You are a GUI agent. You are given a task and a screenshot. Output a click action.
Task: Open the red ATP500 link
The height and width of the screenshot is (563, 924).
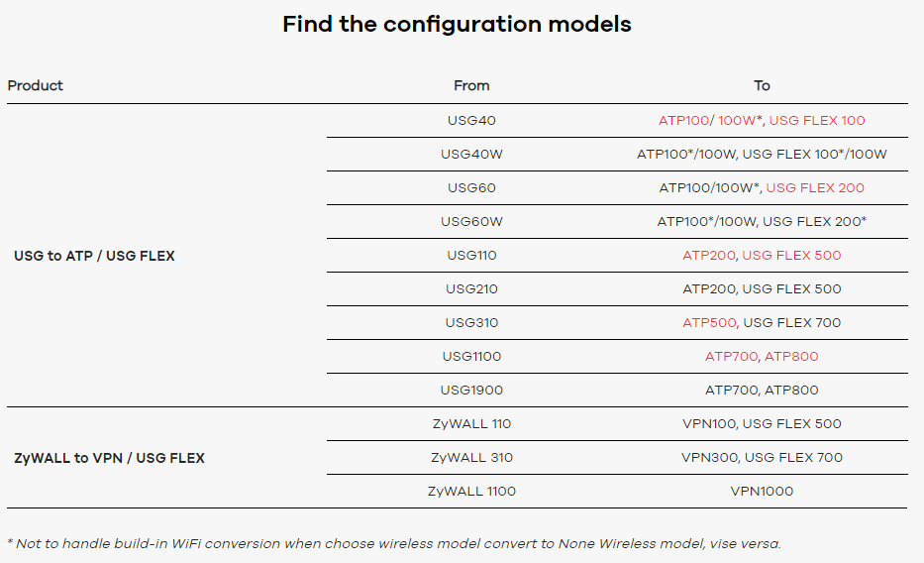709,323
